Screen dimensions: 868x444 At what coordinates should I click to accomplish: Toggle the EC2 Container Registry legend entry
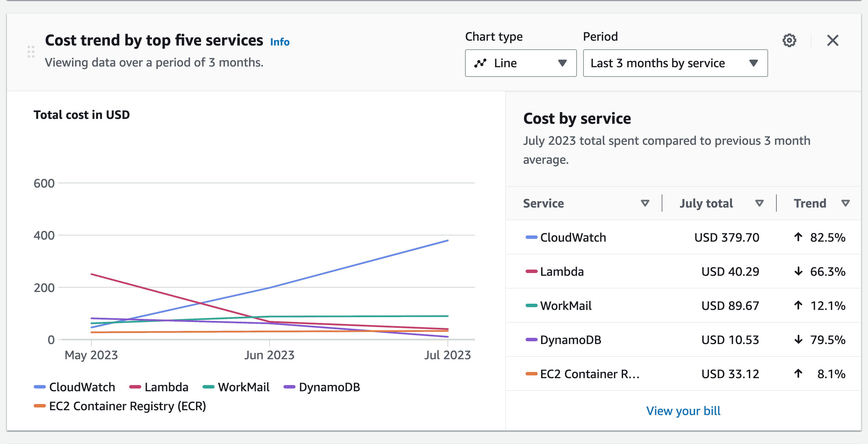pos(120,406)
